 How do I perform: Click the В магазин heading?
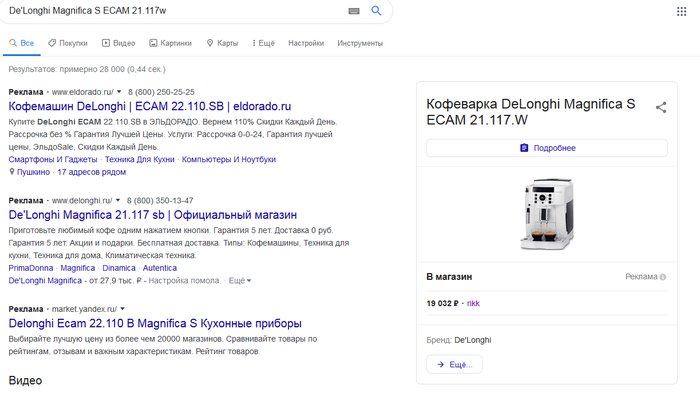pos(449,277)
